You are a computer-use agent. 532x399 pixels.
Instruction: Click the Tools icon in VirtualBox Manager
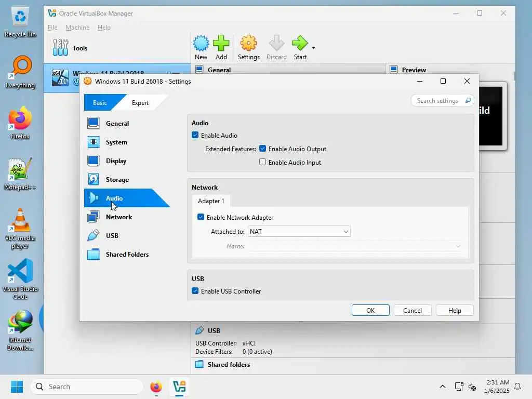point(60,48)
